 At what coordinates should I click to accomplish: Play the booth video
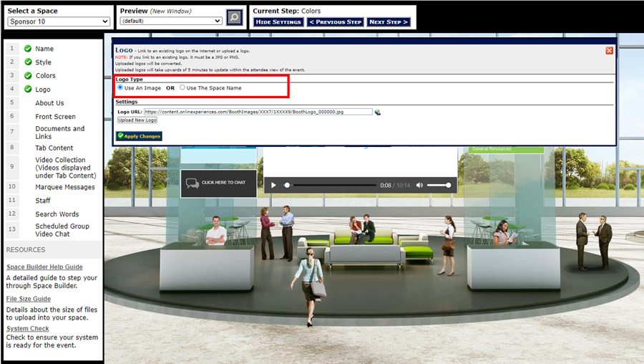(273, 186)
